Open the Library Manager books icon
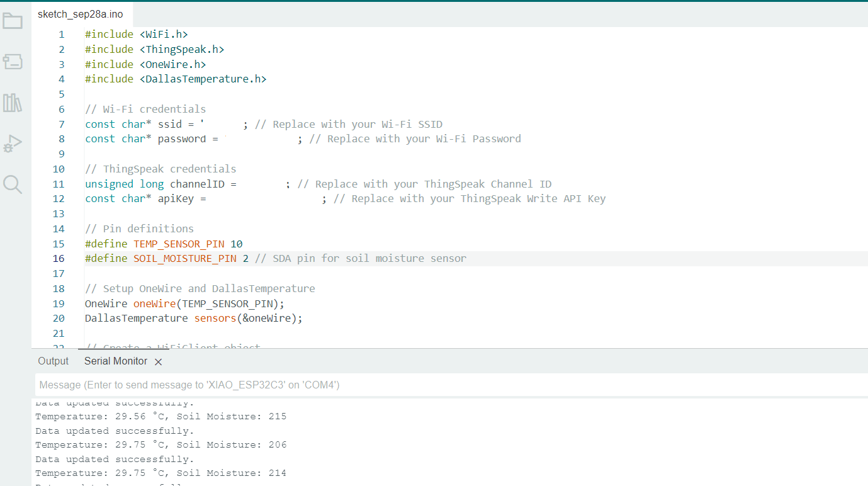Viewport: 868px width, 486px height. coord(13,103)
